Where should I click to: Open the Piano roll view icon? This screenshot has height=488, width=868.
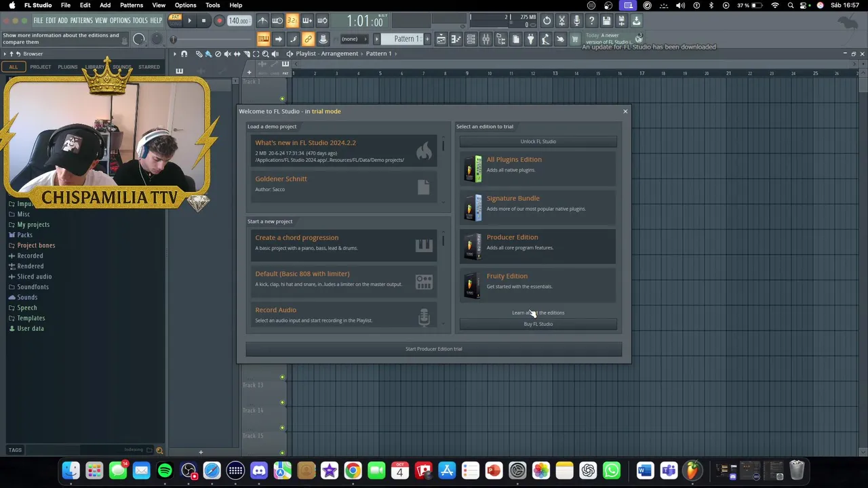pyautogui.click(x=456, y=39)
